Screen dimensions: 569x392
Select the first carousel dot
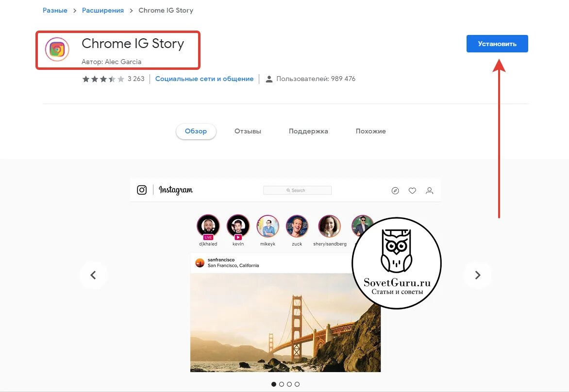tap(274, 384)
